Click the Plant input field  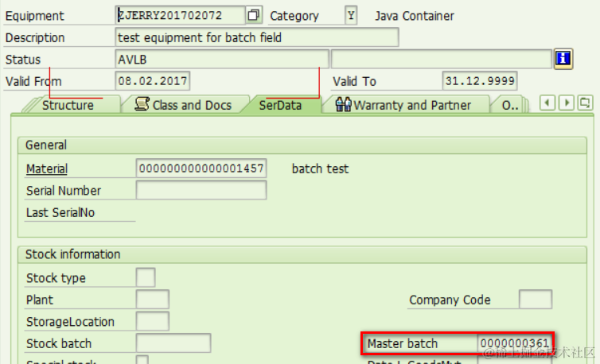[152, 300]
